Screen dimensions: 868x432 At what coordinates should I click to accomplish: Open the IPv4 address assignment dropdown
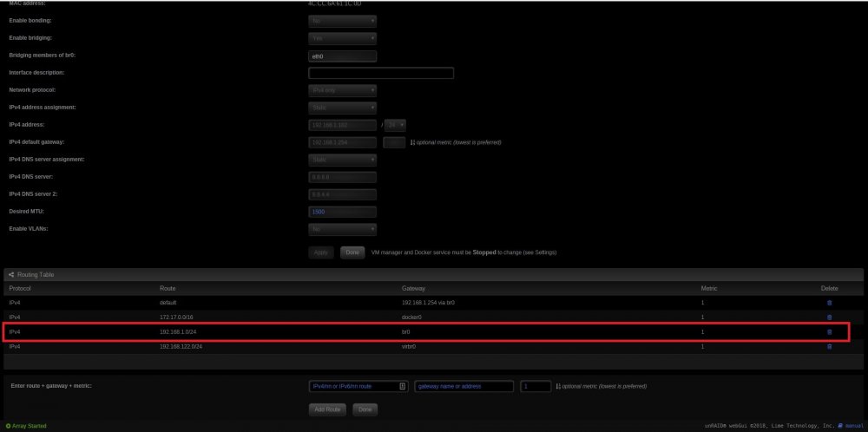pos(342,108)
